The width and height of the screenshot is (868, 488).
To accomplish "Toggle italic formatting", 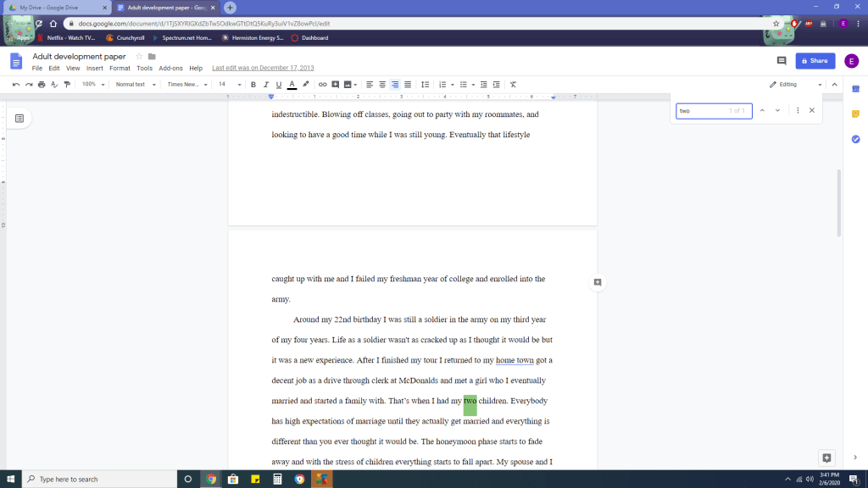I will click(265, 85).
